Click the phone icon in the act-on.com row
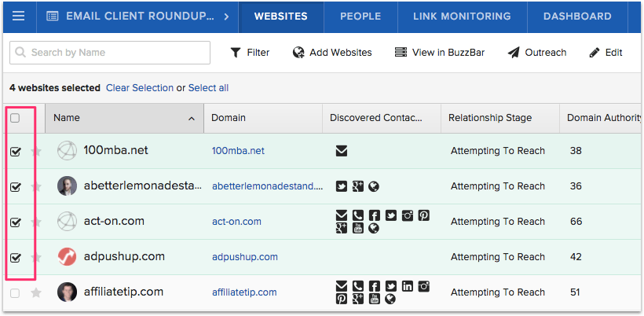This screenshot has height=316, width=644. (357, 215)
